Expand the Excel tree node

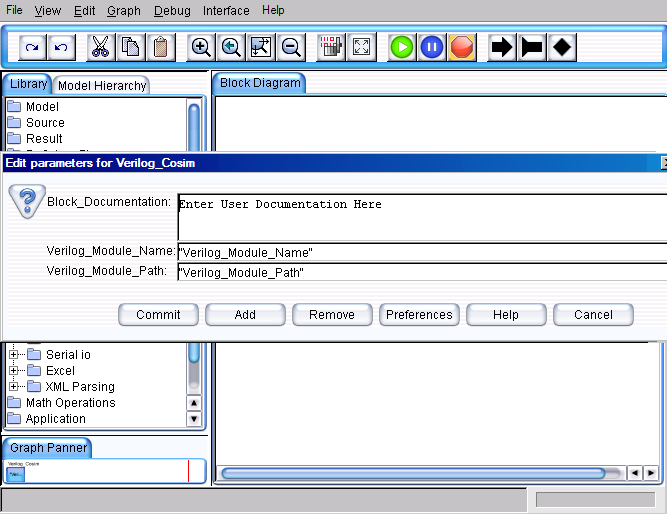tap(14, 371)
